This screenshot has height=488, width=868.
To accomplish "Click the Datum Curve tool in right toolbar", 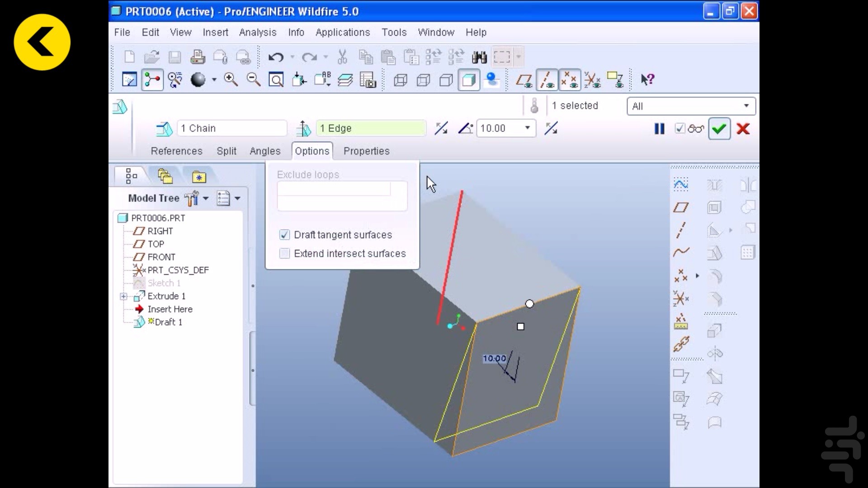I will pyautogui.click(x=681, y=252).
